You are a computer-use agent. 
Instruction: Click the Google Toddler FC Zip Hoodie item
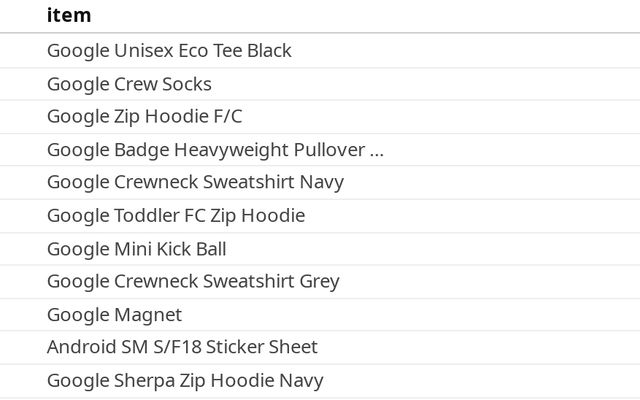click(x=175, y=216)
